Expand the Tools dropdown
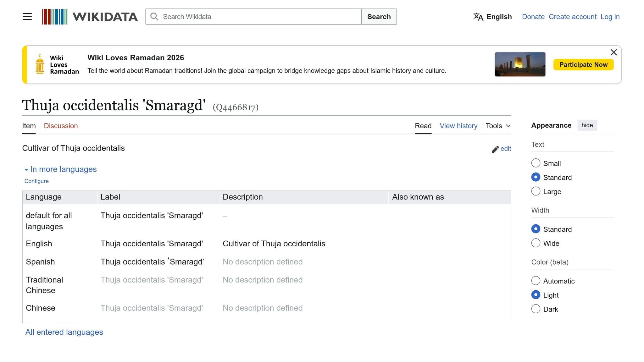 498,126
